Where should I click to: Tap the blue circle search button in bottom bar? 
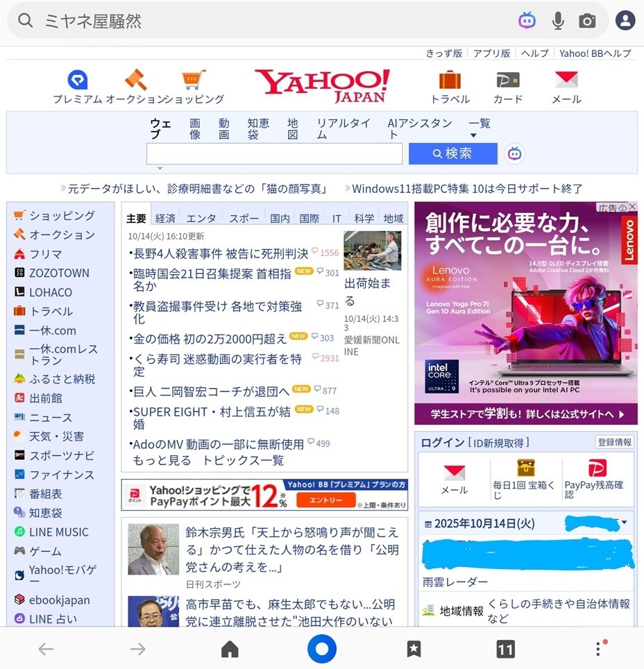(322, 649)
